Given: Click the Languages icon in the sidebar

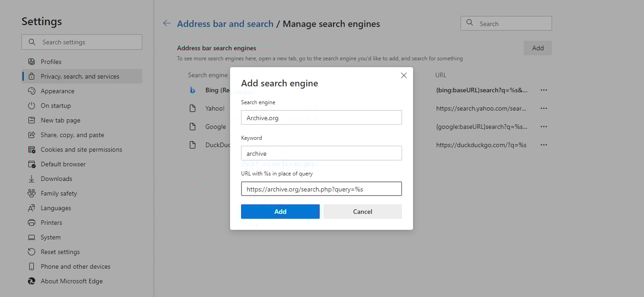Looking at the screenshot, I should coord(31,208).
